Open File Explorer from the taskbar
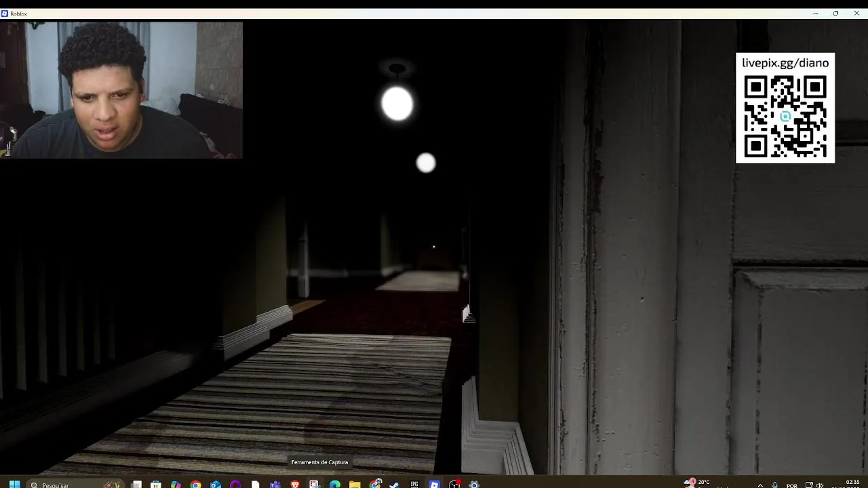This screenshot has height=488, width=868. (355, 484)
